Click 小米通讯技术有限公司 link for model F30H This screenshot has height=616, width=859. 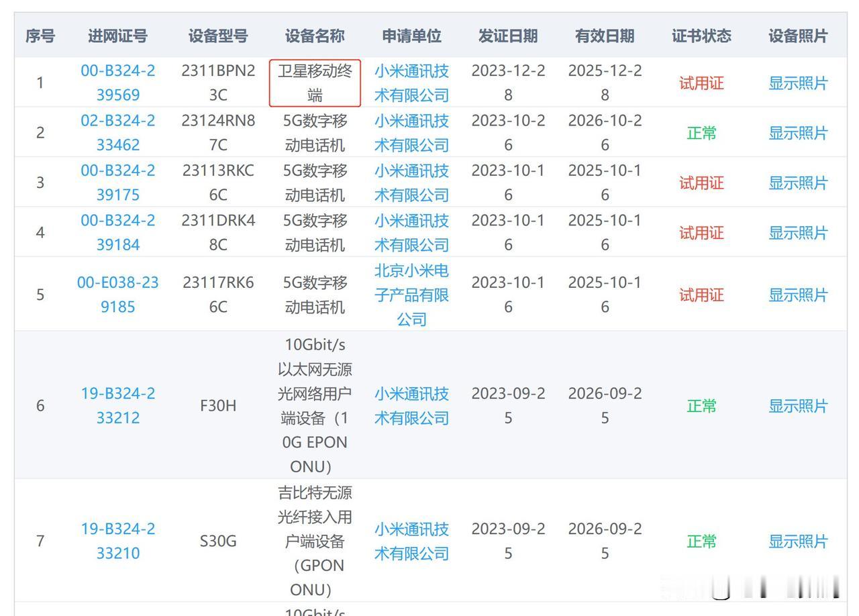411,406
